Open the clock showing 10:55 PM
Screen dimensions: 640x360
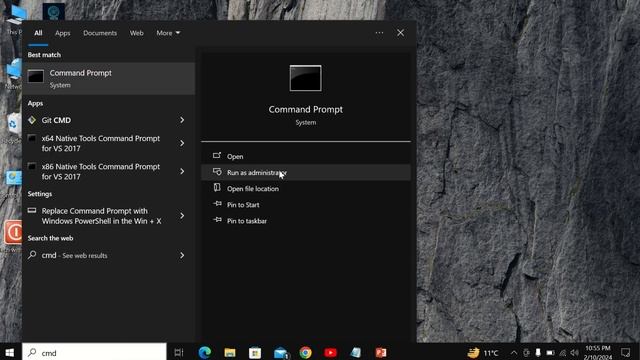coord(598,353)
